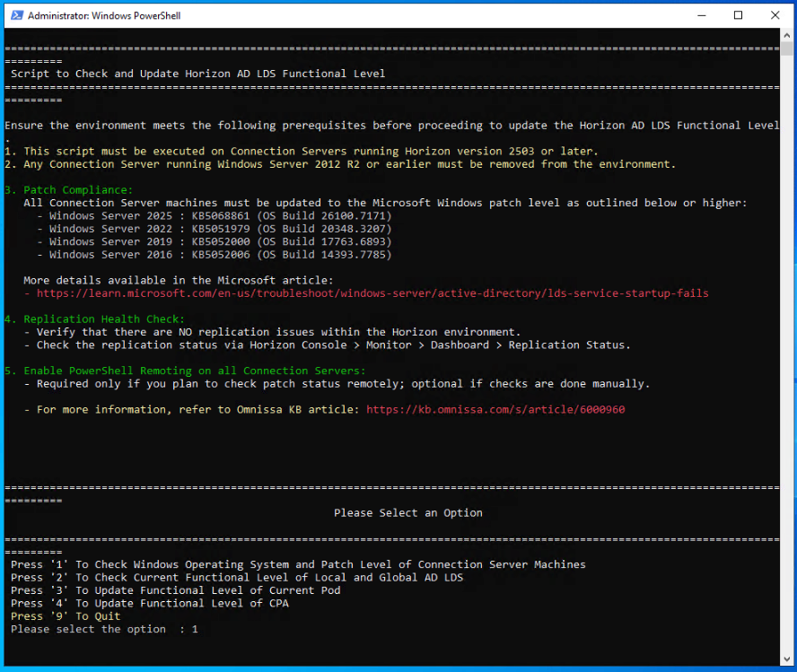
Task: Click the scrollbar down arrow
Action: click(x=786, y=659)
